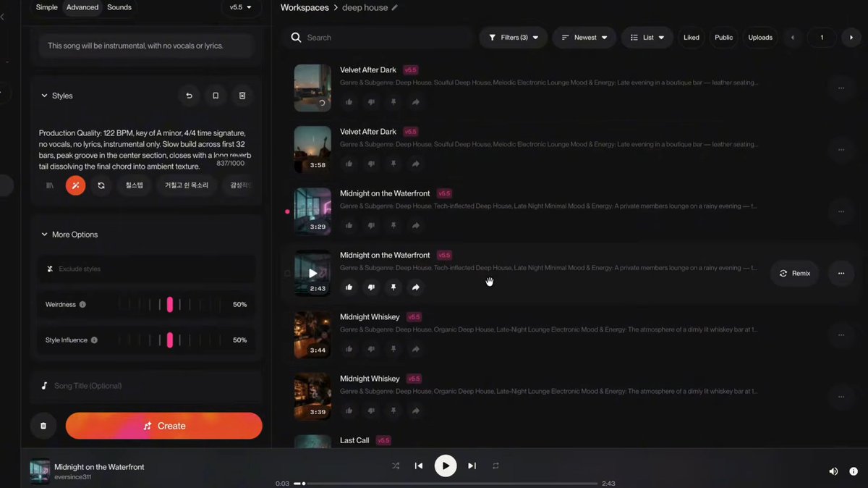868x488 pixels.
Task: Thumbs down Midnight on the Waterfront 2:43 track
Action: pos(371,287)
